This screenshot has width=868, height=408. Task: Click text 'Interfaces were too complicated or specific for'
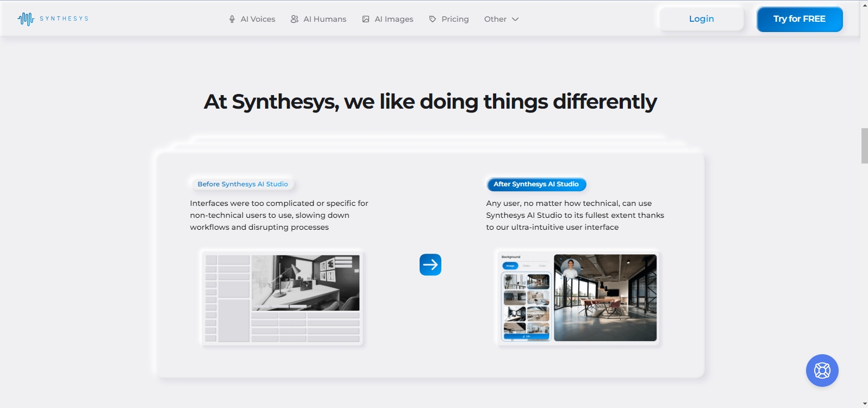pyautogui.click(x=279, y=203)
